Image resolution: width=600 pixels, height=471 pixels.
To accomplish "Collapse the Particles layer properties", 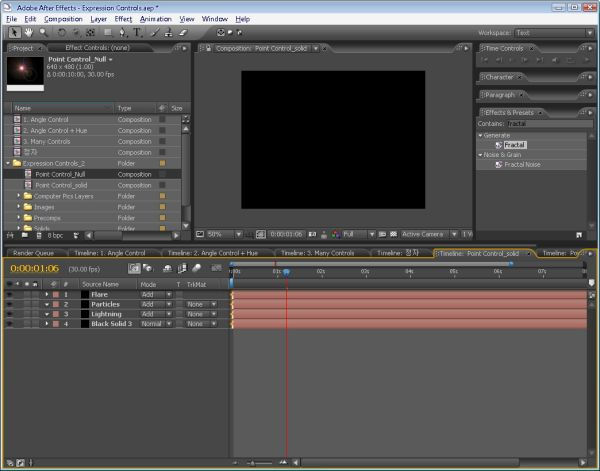I will (x=47, y=304).
